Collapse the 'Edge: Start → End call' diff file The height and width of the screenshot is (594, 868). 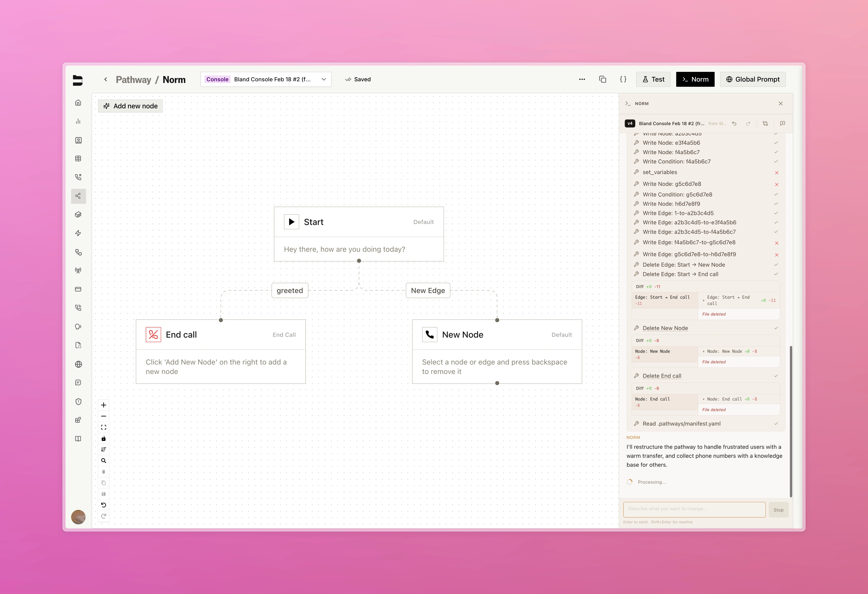[703, 300]
